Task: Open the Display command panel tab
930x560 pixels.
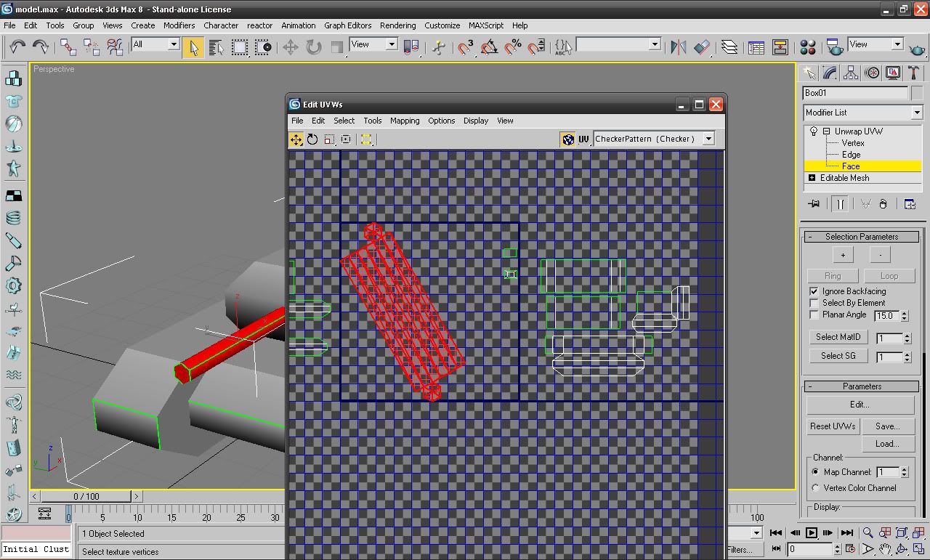Action: [893, 73]
